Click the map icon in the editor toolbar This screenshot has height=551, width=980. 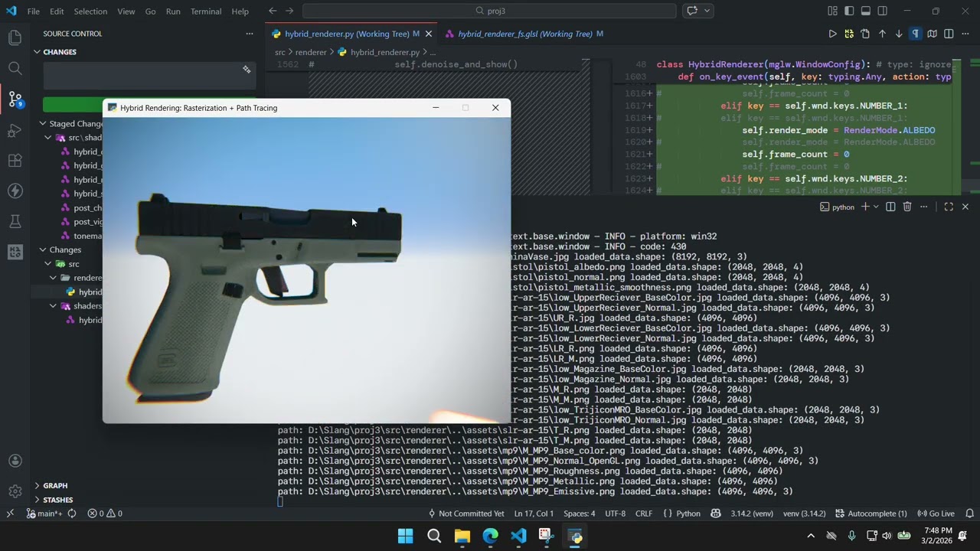932,34
